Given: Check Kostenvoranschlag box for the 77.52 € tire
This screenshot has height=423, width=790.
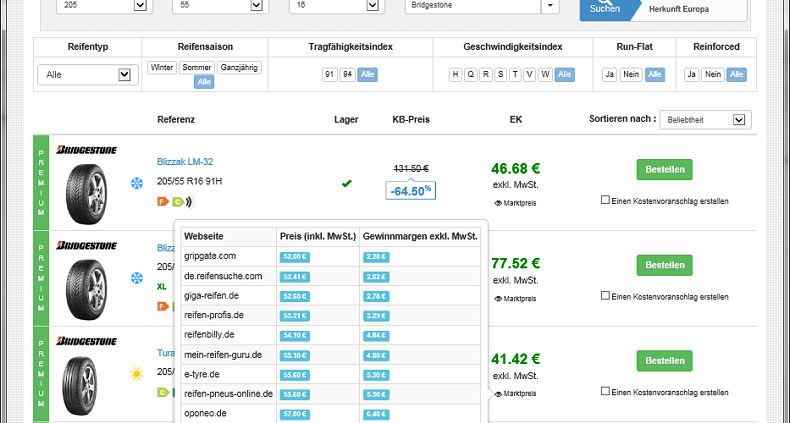Looking at the screenshot, I should coord(605,296).
